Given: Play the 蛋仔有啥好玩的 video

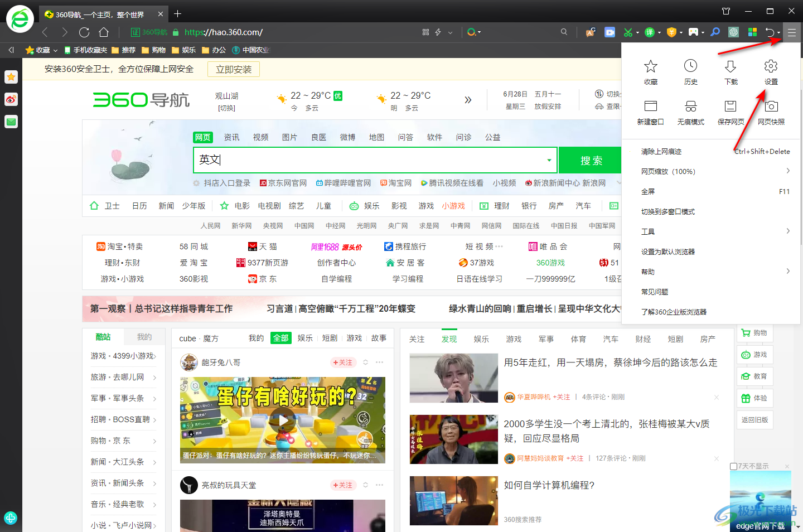Looking at the screenshot, I should click(283, 420).
